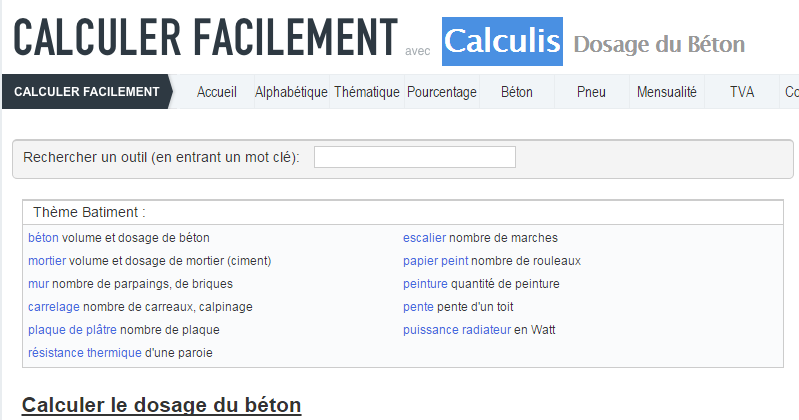
Task: Open the Alphabétique menu item
Action: click(291, 92)
